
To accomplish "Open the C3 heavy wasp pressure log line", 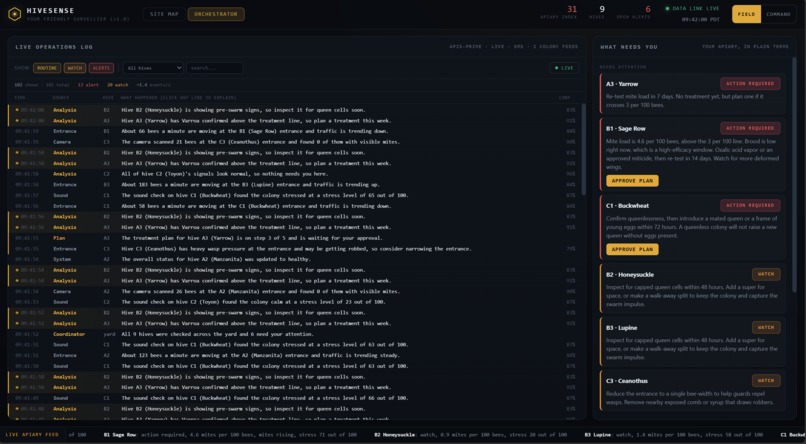I will (x=295, y=249).
